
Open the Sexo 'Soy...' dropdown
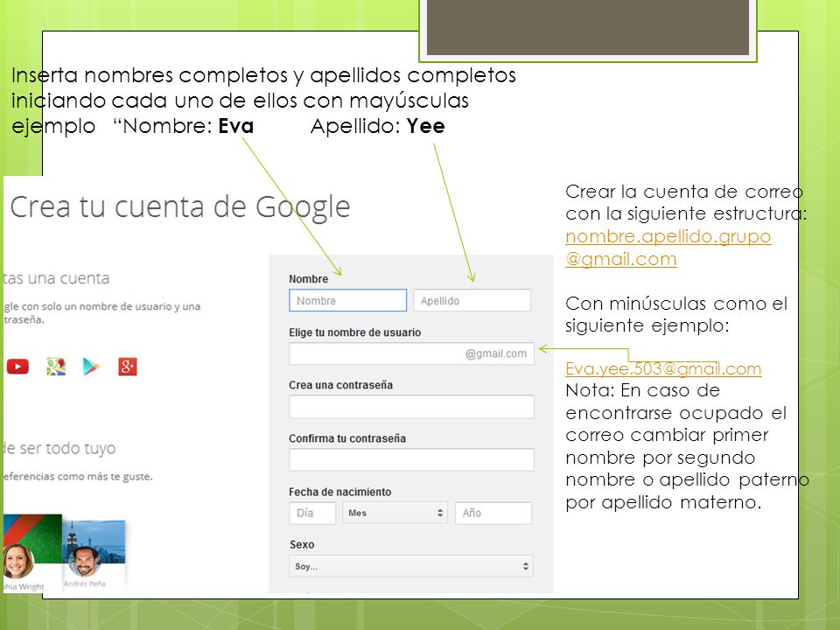pos(411,566)
